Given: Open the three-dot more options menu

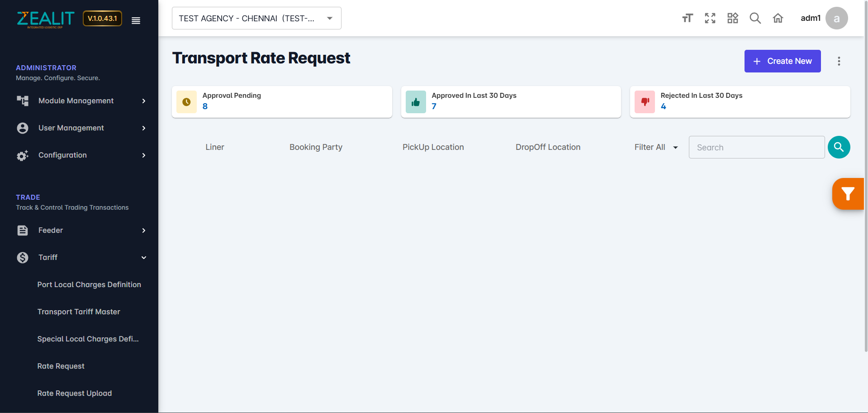Looking at the screenshot, I should pos(839,61).
